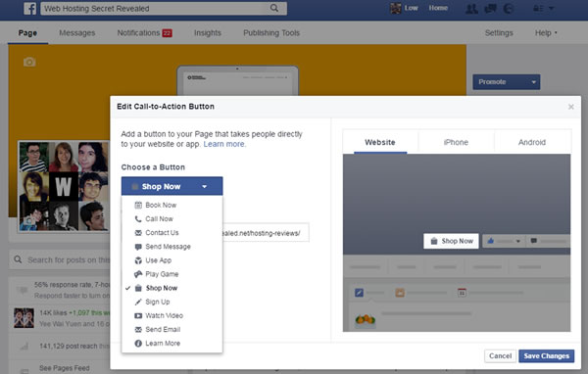
Task: Open the messages icon in top bar
Action: pyautogui.click(x=491, y=8)
